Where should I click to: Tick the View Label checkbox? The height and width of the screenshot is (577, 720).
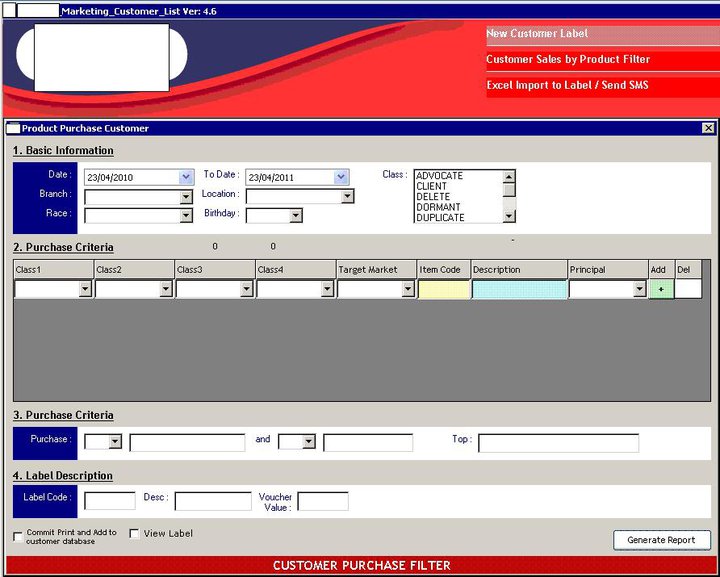point(135,533)
